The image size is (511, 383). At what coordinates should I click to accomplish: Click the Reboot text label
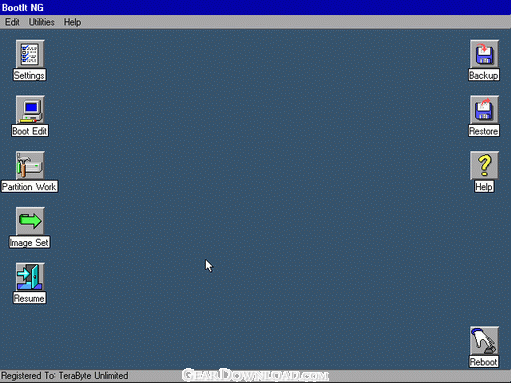coord(484,362)
